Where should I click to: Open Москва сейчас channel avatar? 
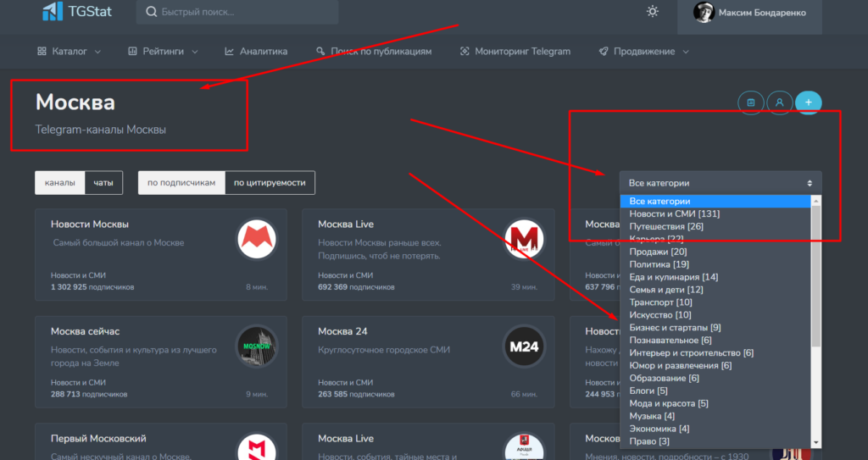pyautogui.click(x=257, y=346)
